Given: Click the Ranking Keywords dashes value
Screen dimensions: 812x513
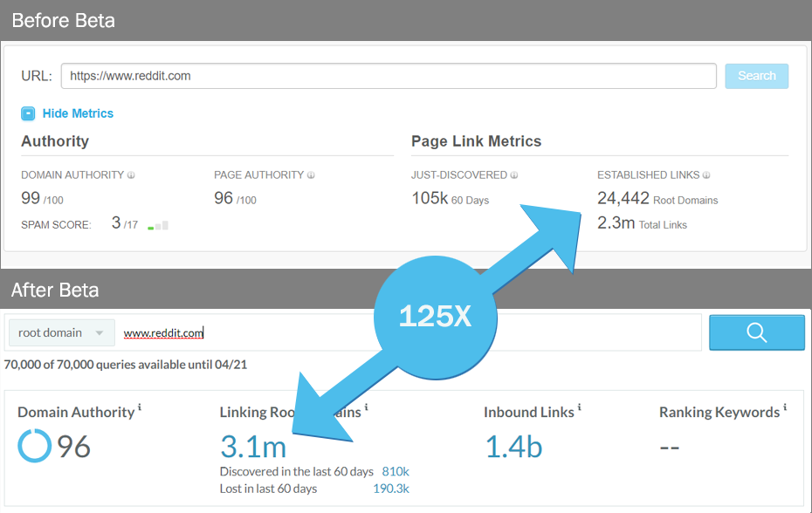Looking at the screenshot, I should pos(670,448).
